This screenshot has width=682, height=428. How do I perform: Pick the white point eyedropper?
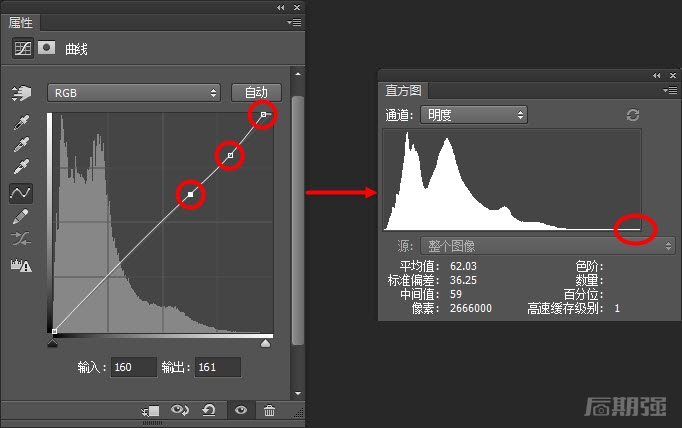[21, 166]
